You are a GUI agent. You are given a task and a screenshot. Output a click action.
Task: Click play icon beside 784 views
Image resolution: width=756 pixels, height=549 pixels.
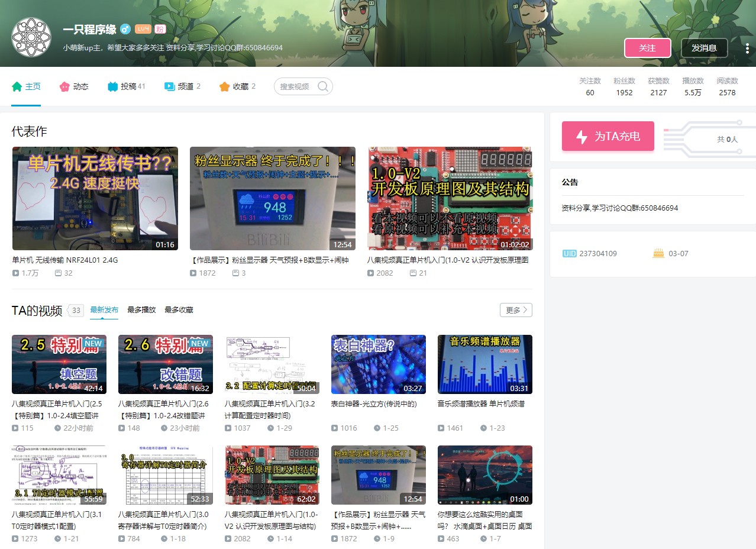121,538
